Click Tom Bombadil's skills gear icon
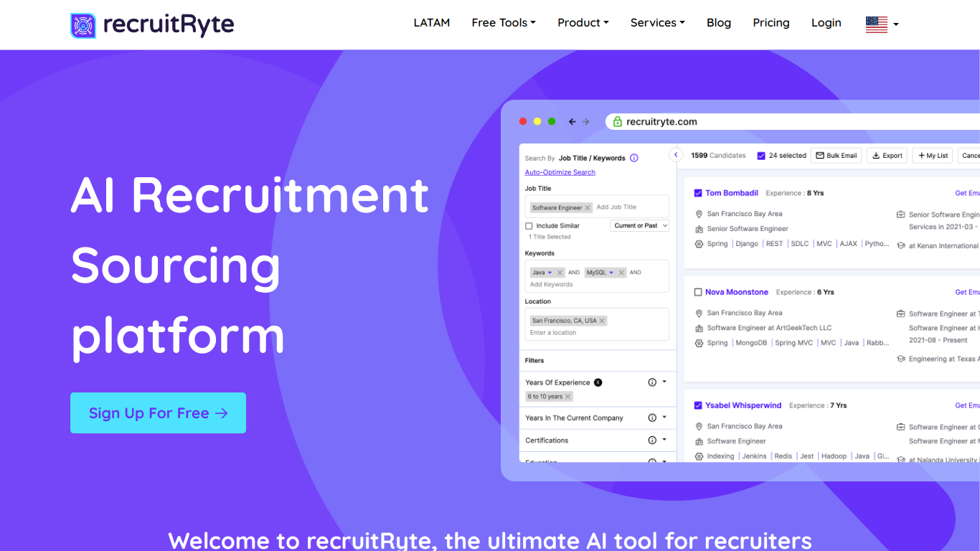 click(x=699, y=244)
